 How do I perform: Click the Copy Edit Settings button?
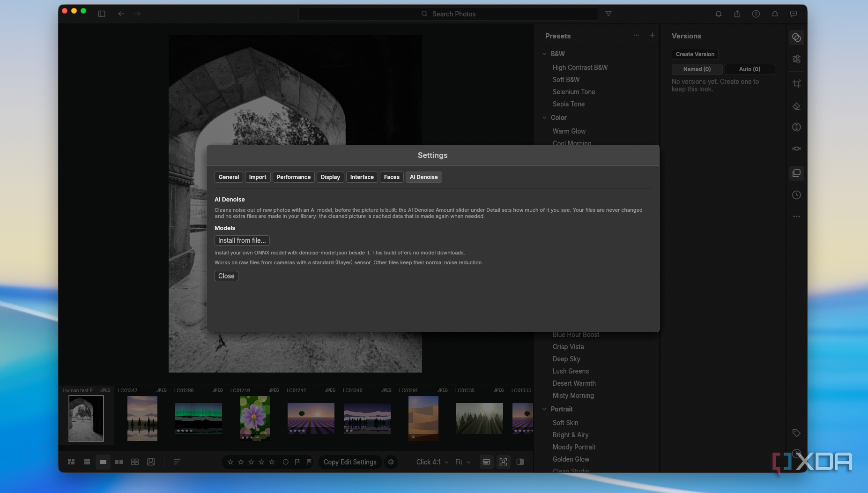(350, 462)
